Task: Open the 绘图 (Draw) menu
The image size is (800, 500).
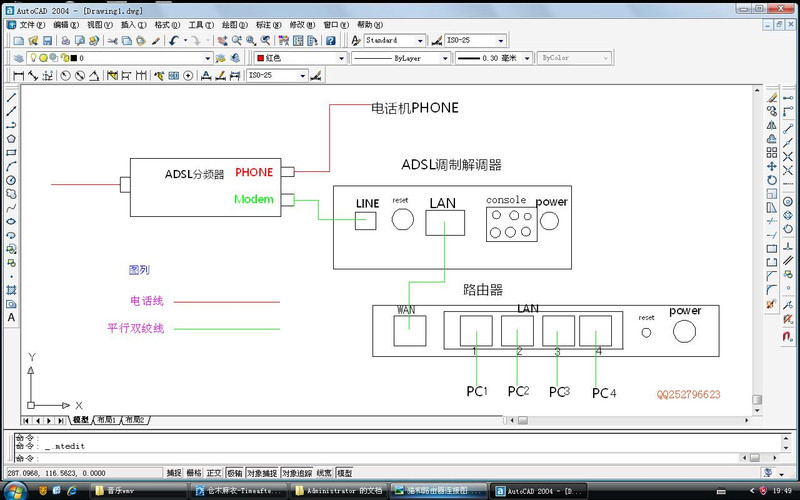Action: click(x=230, y=24)
